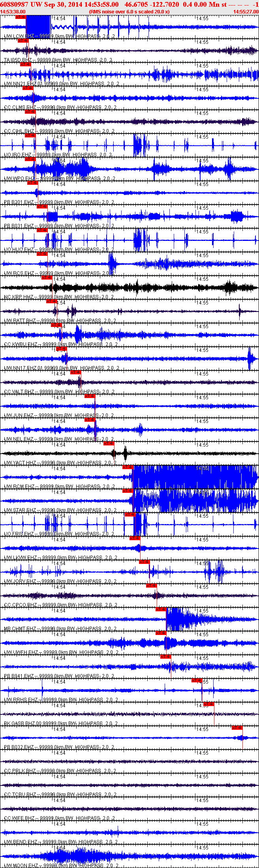
Task: Click the UW.BEND.EHZ trace label
Action: pyautogui.click(x=61, y=842)
